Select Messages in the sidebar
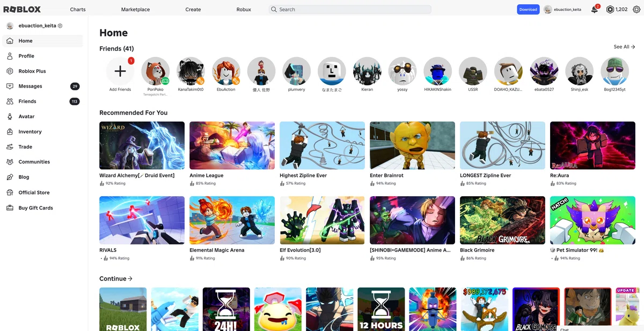644x331 pixels. (42, 86)
